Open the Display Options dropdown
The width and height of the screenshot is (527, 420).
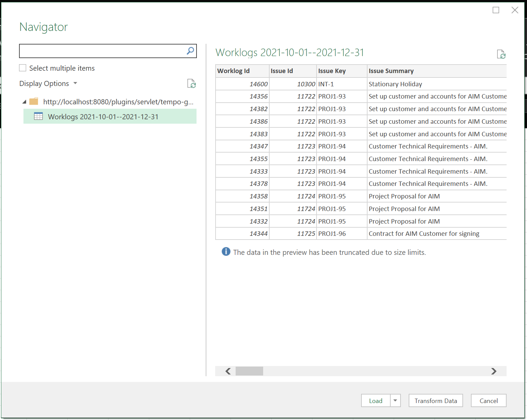point(48,84)
